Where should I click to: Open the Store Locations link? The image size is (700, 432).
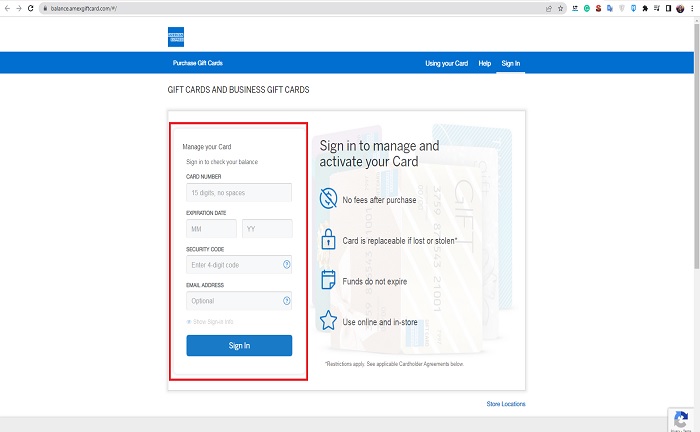(506, 404)
